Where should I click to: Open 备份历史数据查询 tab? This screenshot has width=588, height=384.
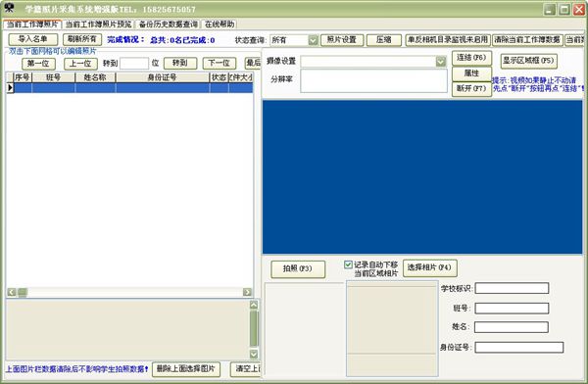168,24
